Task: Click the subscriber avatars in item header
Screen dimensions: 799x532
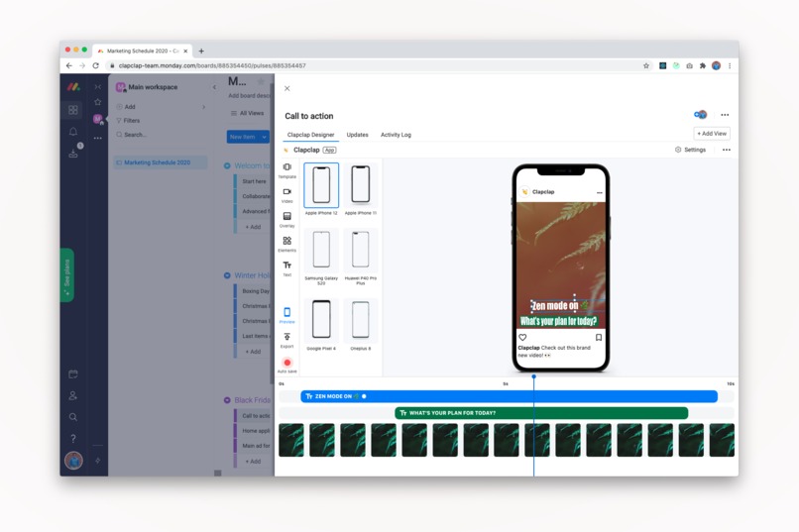Action: pyautogui.click(x=700, y=115)
